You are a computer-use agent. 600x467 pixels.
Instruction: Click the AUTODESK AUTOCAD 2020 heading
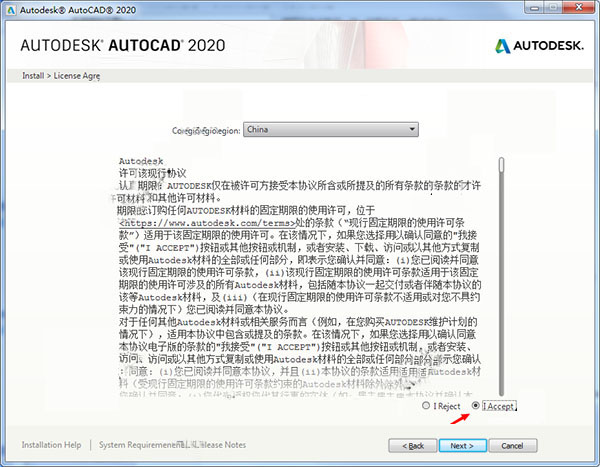123,46
